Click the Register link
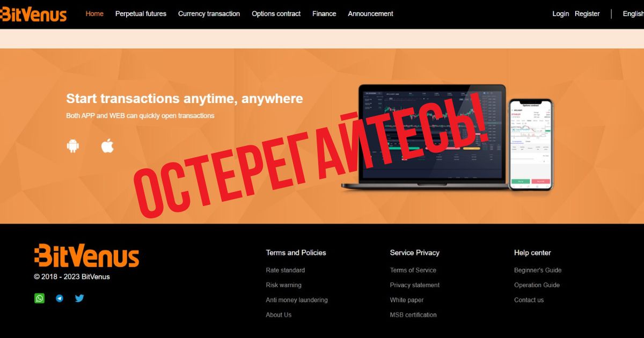The height and width of the screenshot is (338, 644). click(x=587, y=14)
